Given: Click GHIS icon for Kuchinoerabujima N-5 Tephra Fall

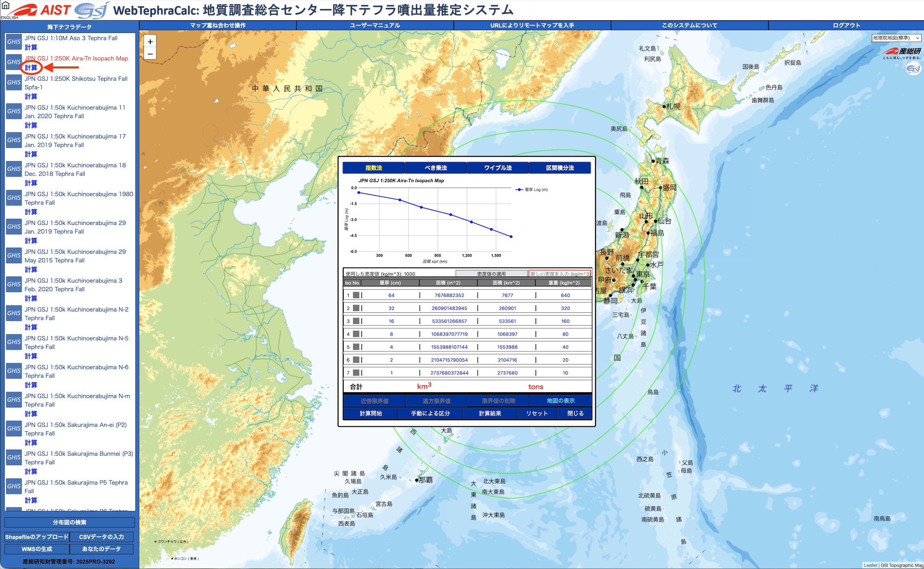Looking at the screenshot, I should click(14, 342).
